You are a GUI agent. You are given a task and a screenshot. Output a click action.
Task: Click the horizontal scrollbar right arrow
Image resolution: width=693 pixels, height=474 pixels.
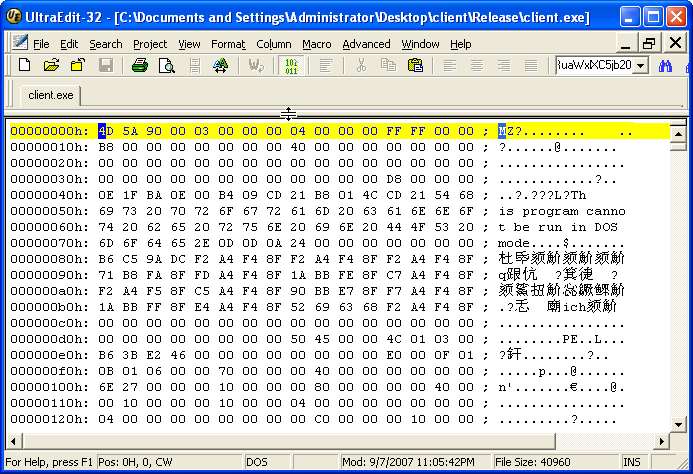tap(662, 441)
